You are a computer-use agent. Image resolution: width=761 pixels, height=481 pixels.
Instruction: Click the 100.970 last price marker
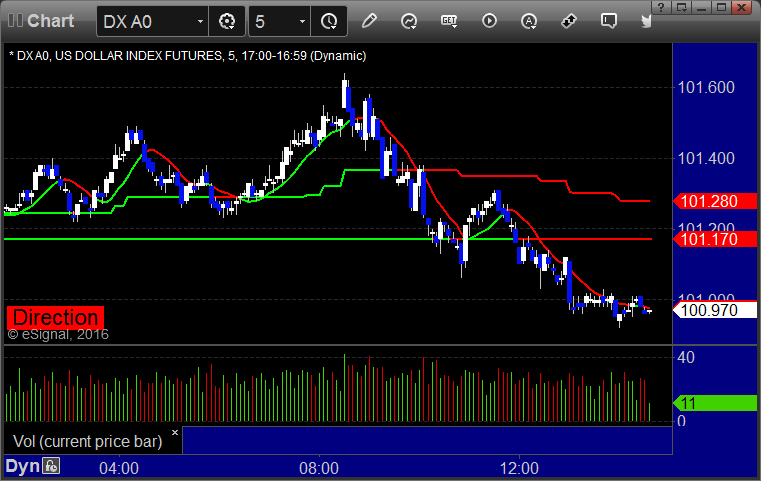714,310
